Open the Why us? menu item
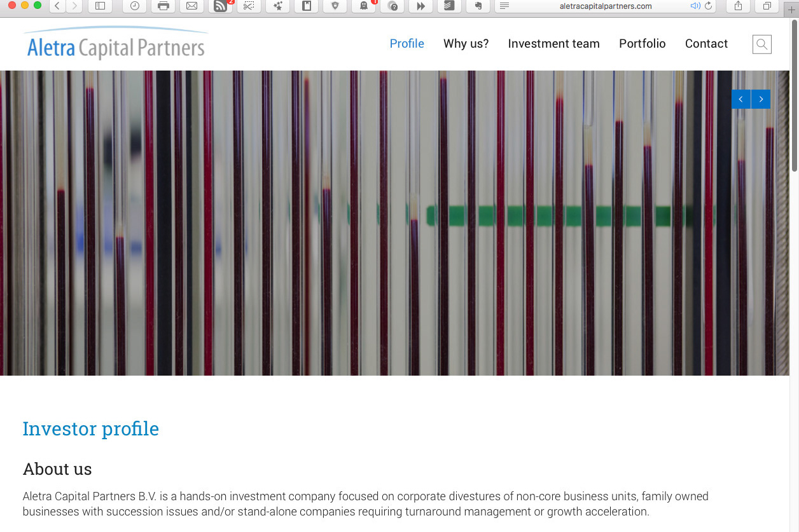The image size is (799, 532). pyautogui.click(x=466, y=44)
